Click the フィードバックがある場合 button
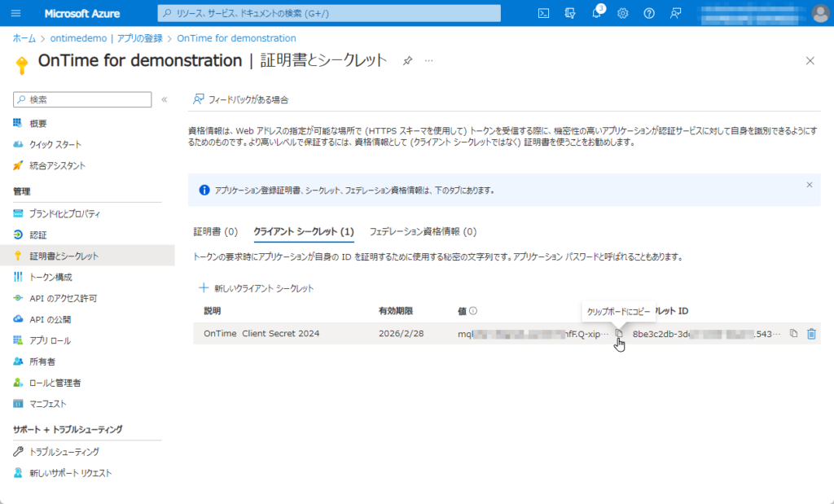 click(x=241, y=99)
